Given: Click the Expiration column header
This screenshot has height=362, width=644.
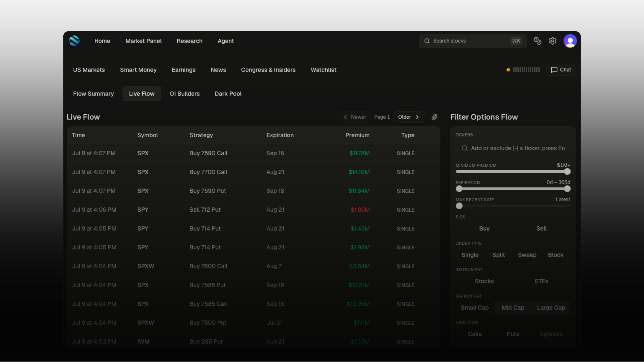Looking at the screenshot, I should click(280, 135).
